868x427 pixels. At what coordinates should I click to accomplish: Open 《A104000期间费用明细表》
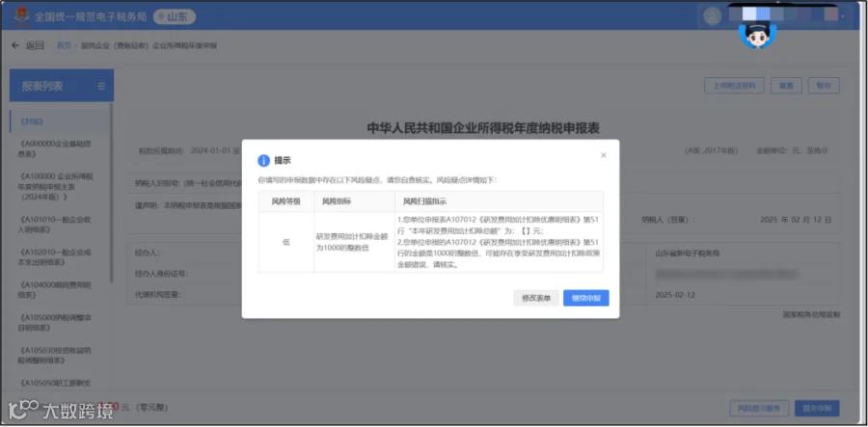[54, 290]
